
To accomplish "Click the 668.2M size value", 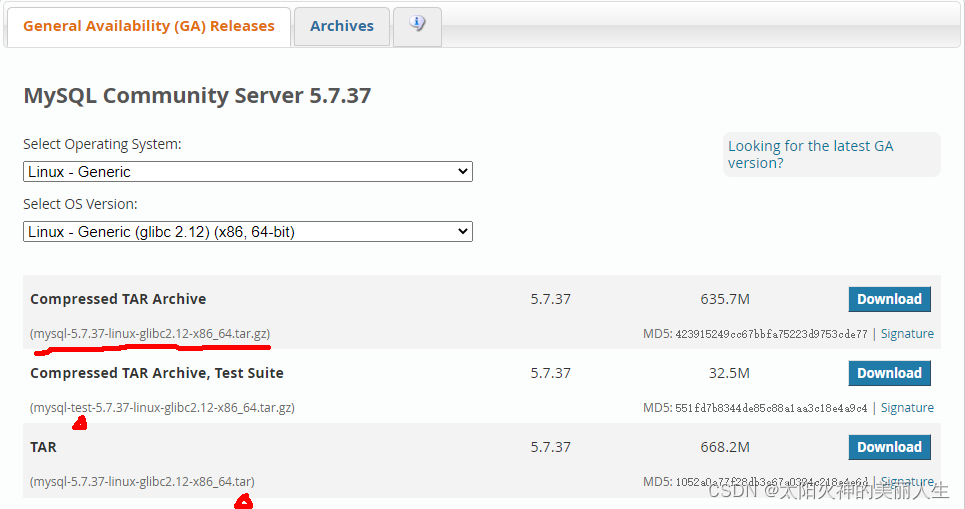I will click(725, 447).
